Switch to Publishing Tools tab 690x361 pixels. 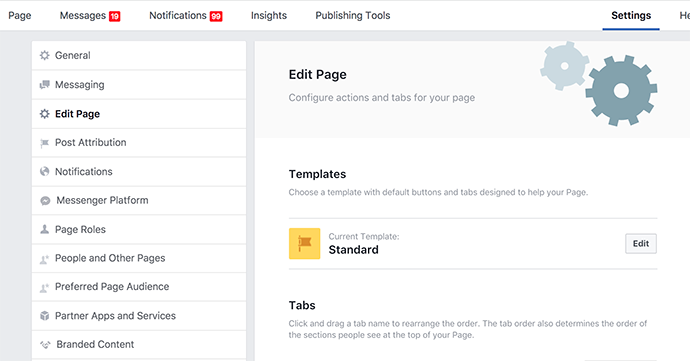(353, 15)
